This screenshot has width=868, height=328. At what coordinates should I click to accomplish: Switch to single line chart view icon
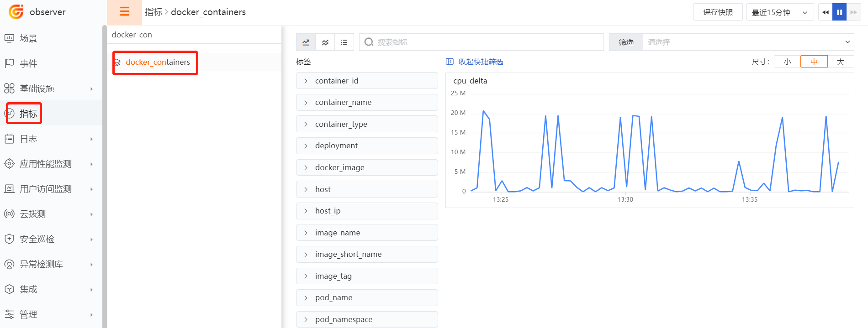306,42
